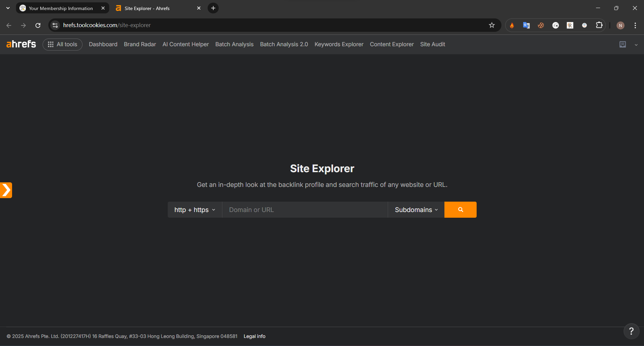Click the flame extension icon
Screen dimensions: 644x346
pyautogui.click(x=512, y=25)
